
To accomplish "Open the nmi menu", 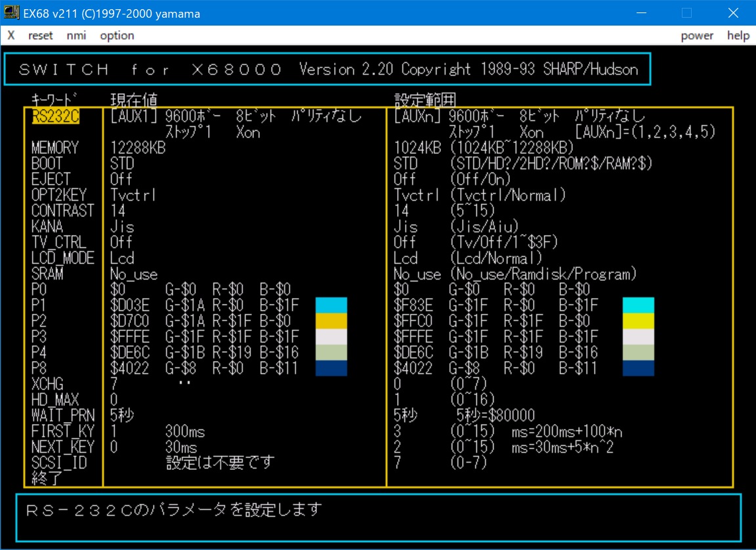I will pyautogui.click(x=76, y=35).
